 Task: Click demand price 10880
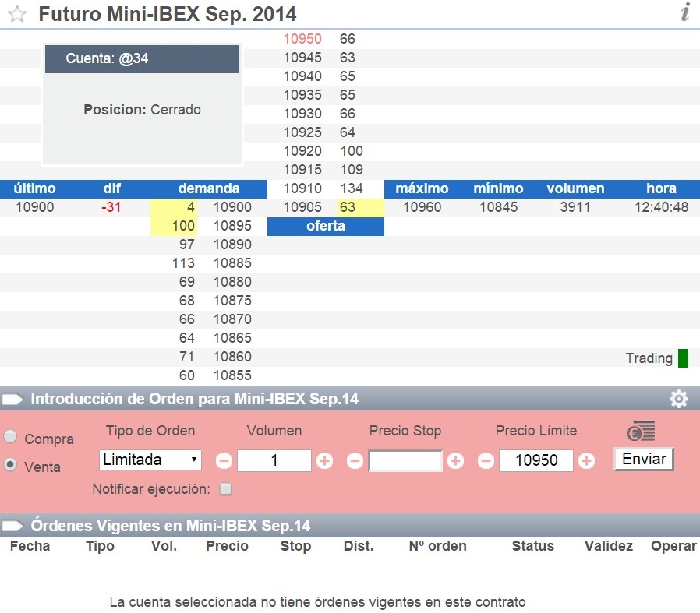point(232,283)
